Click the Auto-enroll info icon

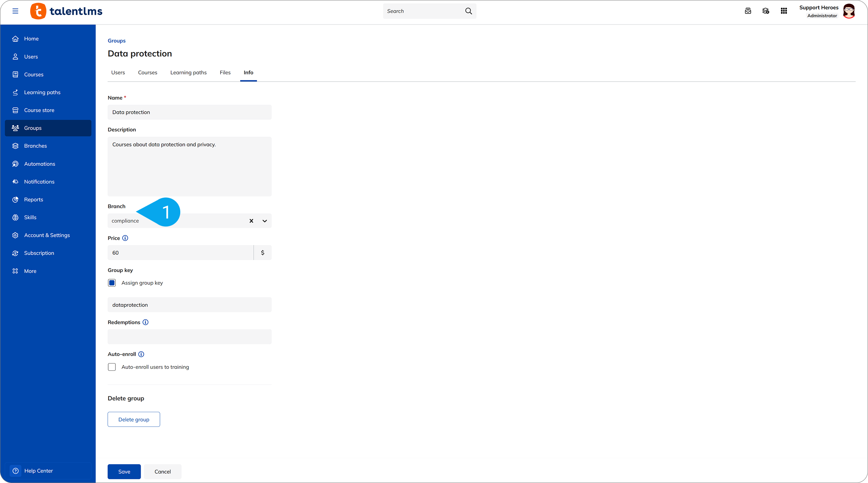(x=141, y=354)
